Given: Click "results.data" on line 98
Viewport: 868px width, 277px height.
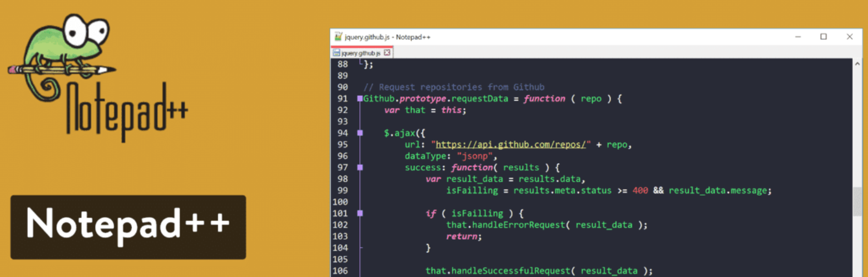Looking at the screenshot, I should [x=549, y=179].
